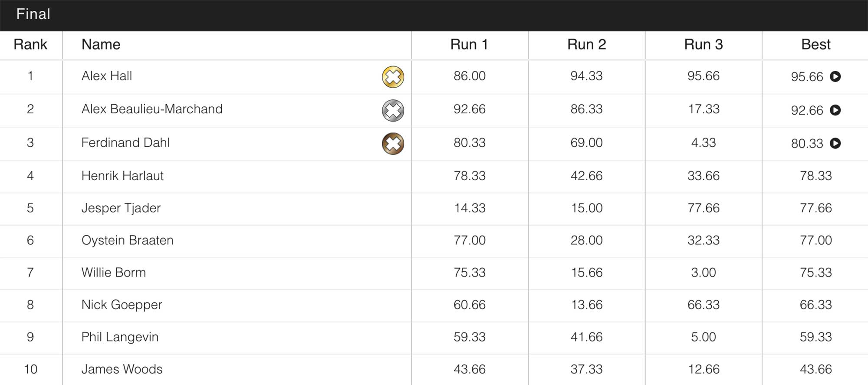Open Henrik Harlaut's name entry
Image resolution: width=868 pixels, height=385 pixels.
point(122,176)
